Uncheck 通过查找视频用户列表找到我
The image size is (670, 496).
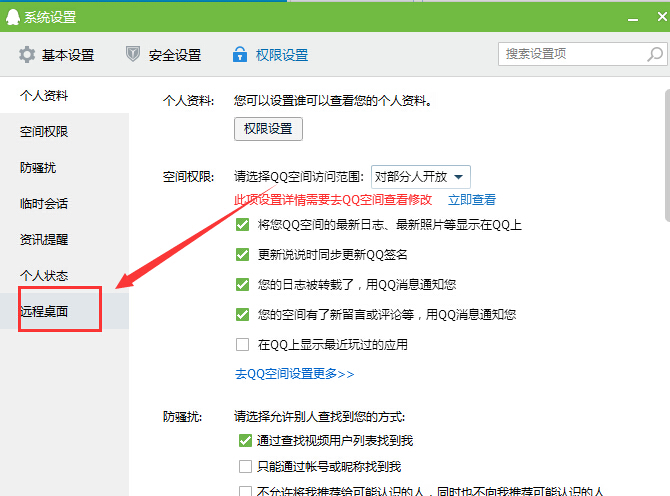coord(245,440)
